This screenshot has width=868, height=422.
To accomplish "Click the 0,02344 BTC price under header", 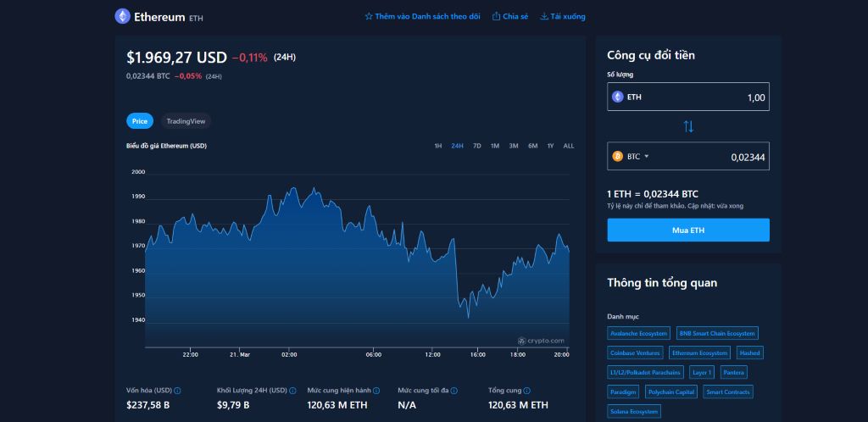I will tap(147, 76).
